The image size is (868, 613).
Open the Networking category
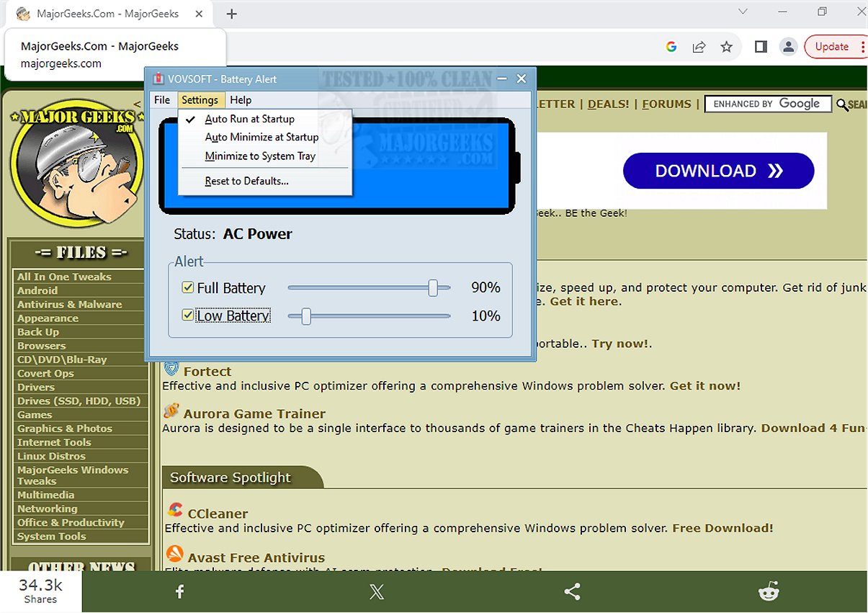(47, 509)
